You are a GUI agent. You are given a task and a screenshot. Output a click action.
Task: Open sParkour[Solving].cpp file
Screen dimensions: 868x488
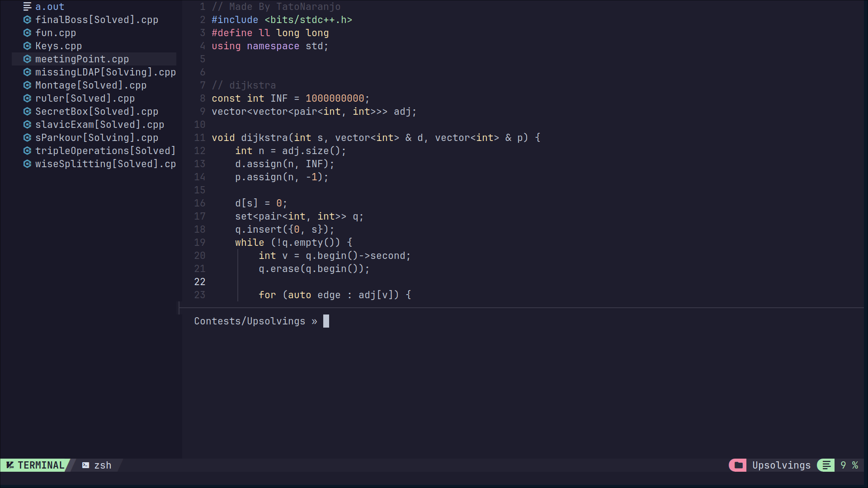point(97,138)
